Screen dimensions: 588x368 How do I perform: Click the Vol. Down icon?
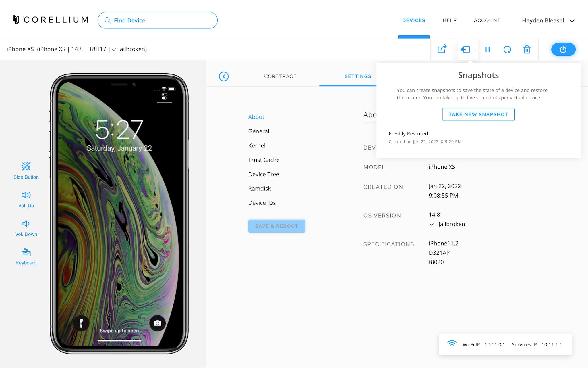tap(26, 224)
